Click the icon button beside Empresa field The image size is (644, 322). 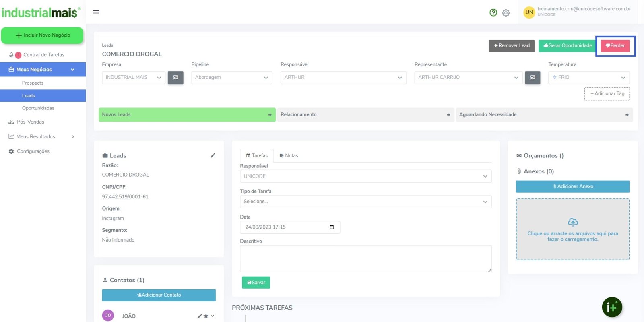(175, 77)
